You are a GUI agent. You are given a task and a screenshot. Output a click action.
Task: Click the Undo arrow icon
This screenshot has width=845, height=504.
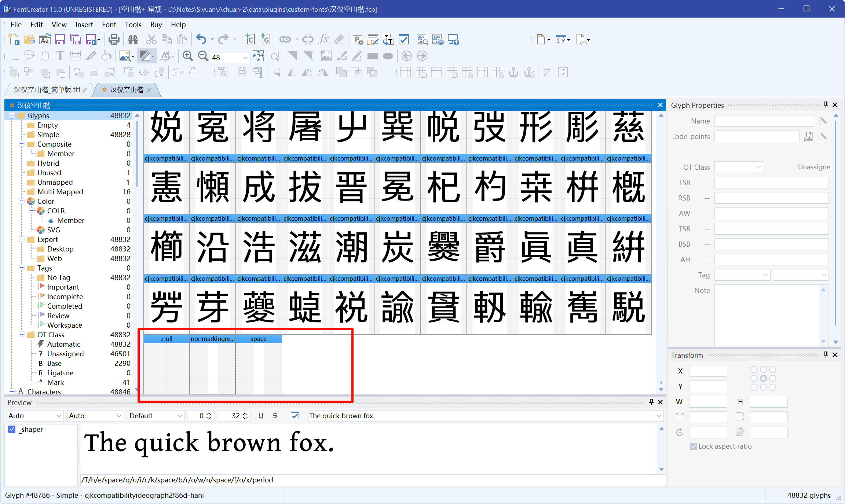click(x=201, y=39)
